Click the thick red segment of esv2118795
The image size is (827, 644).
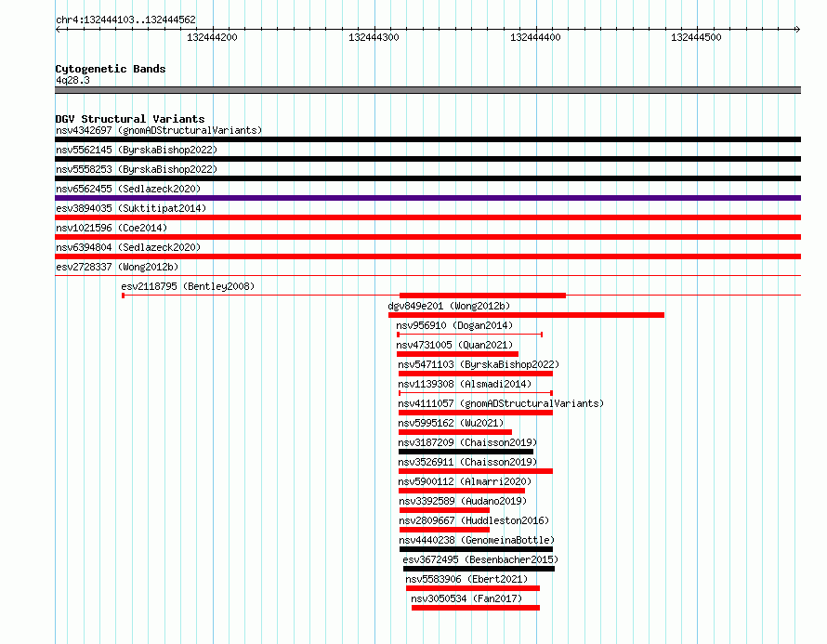(x=482, y=296)
